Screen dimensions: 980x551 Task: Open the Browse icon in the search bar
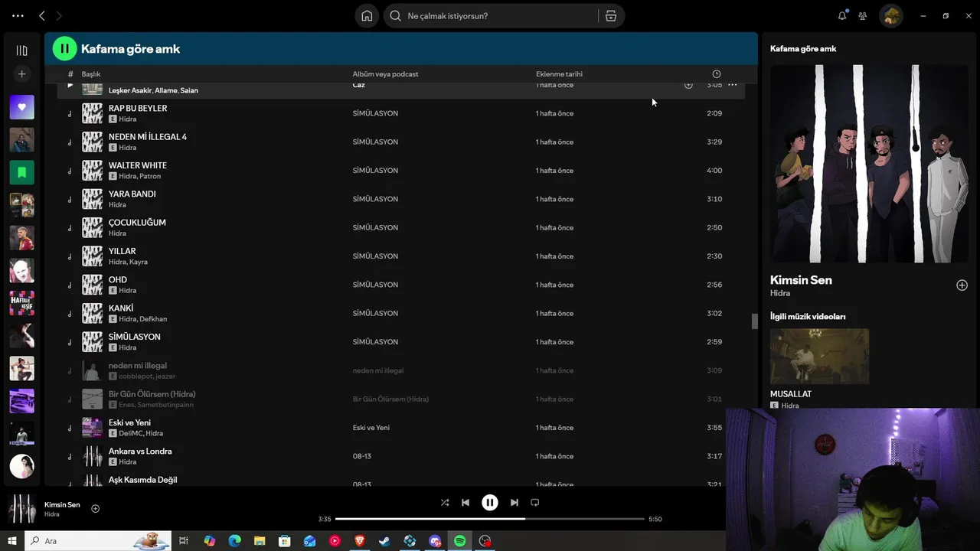pyautogui.click(x=610, y=16)
